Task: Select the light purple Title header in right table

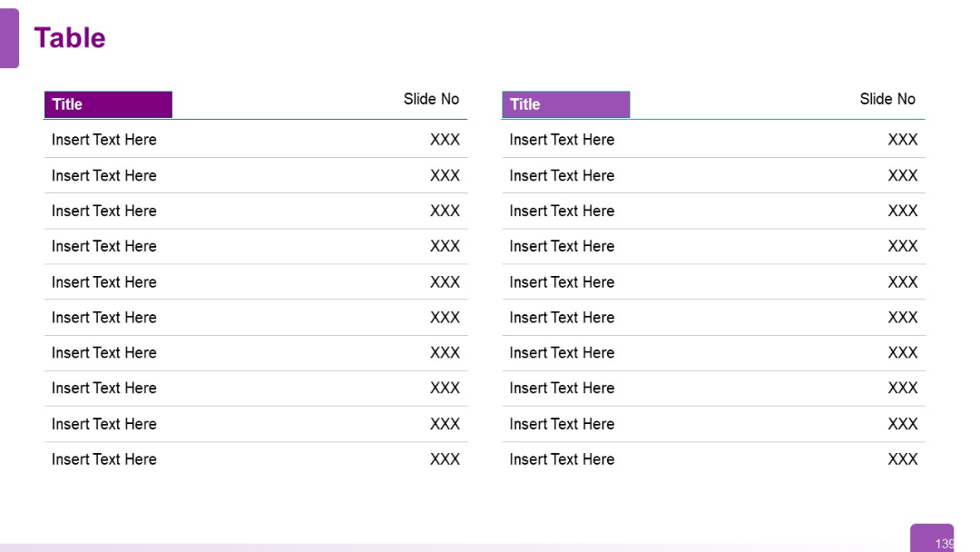Action: [x=565, y=104]
